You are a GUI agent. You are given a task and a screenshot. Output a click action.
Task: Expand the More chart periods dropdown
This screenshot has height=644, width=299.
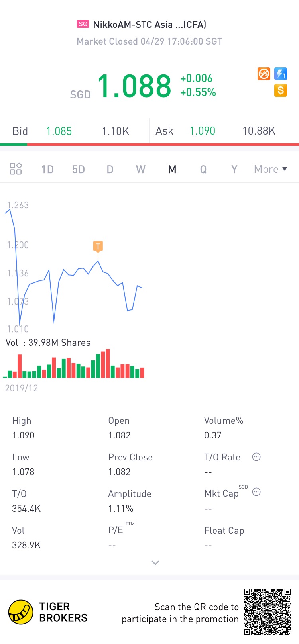(271, 169)
